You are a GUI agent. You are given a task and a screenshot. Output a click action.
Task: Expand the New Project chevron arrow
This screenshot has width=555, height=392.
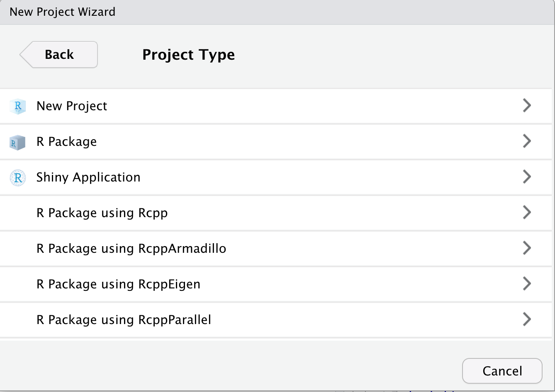pos(527,106)
